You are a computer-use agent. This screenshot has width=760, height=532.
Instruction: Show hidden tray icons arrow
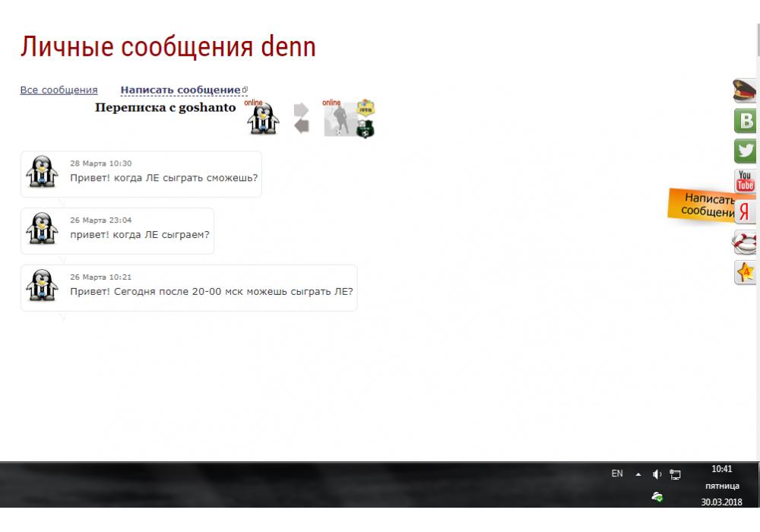pos(638,474)
